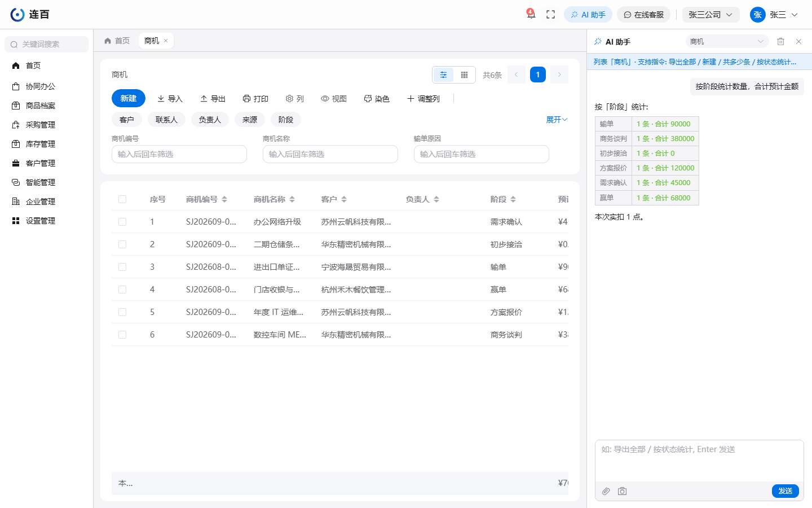Viewport: 812px width, 508px height.
Task: Toggle fullscreen mode icon
Action: click(x=551, y=15)
